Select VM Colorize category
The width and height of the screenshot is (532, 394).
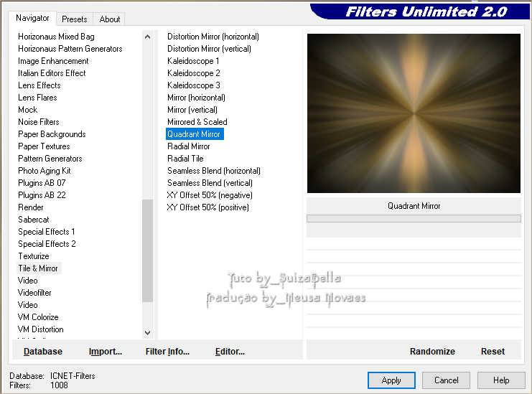click(38, 317)
